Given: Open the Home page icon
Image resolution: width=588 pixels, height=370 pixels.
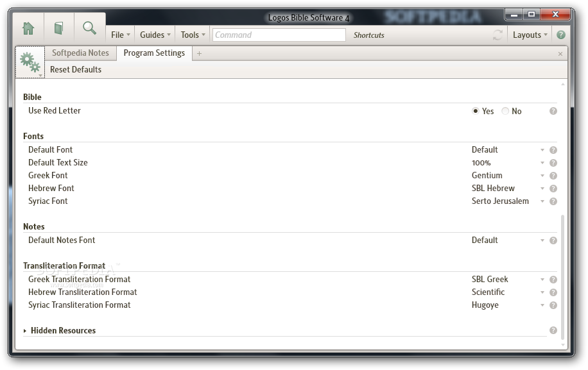Looking at the screenshot, I should pyautogui.click(x=28, y=28).
